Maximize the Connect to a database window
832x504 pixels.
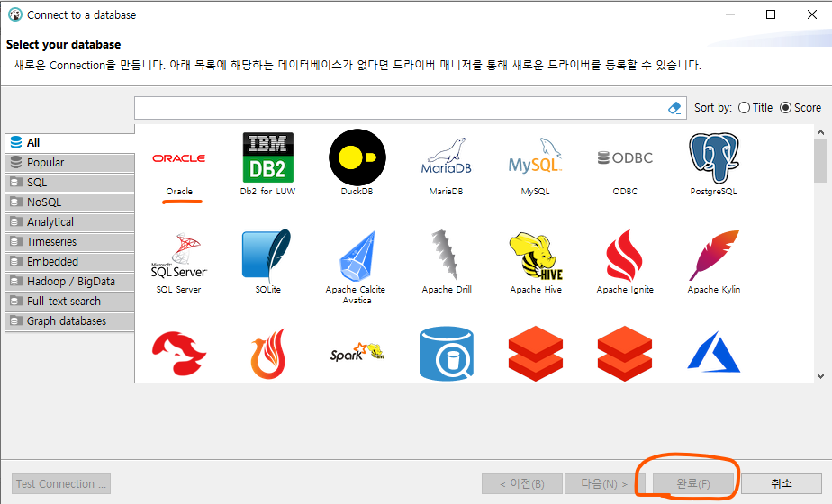[771, 15]
